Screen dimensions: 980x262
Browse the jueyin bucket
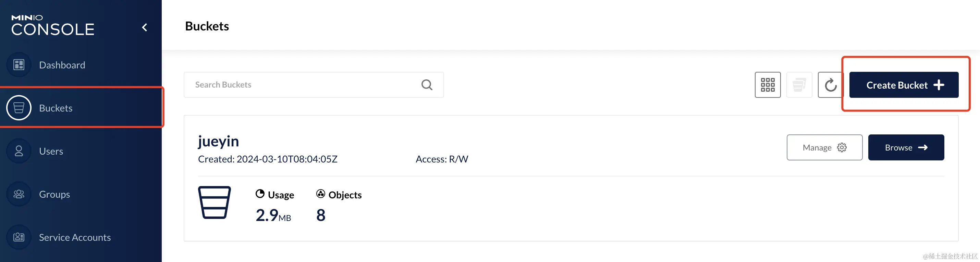pos(906,147)
